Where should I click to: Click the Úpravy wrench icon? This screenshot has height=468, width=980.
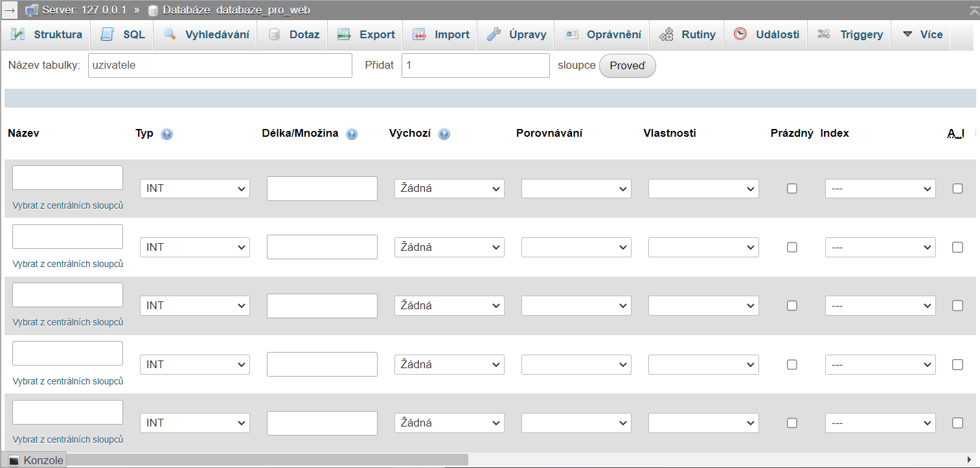[x=494, y=34]
